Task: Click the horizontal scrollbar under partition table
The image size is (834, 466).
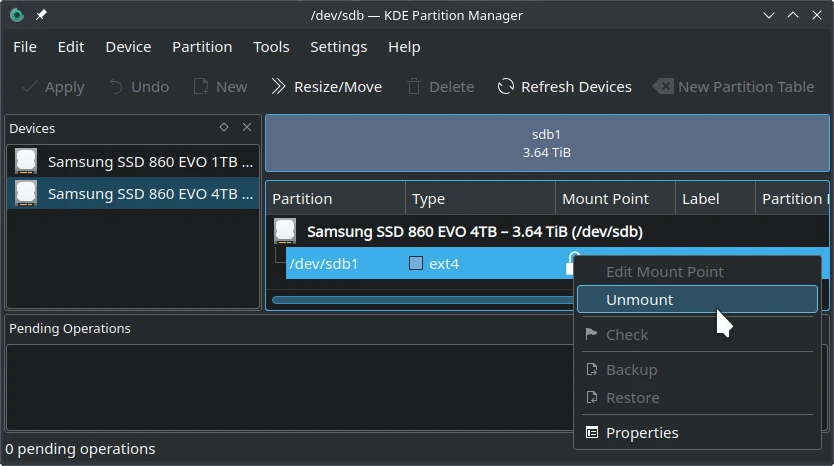Action: [420, 299]
